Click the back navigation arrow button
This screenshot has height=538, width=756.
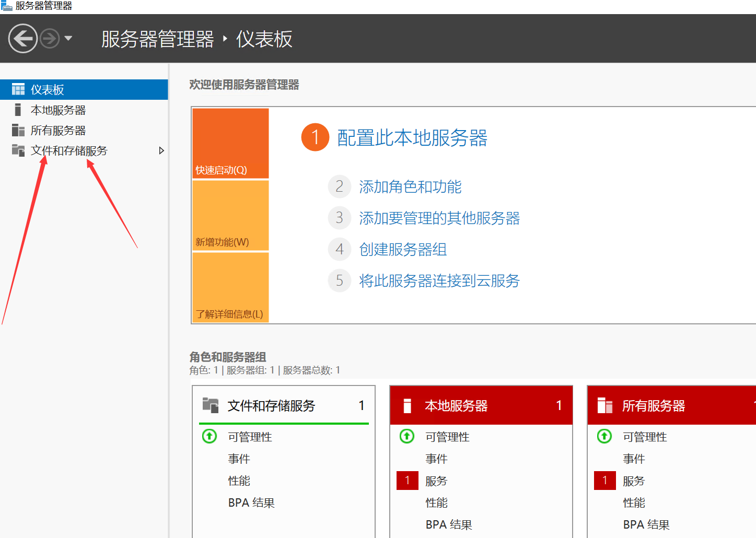click(22, 39)
